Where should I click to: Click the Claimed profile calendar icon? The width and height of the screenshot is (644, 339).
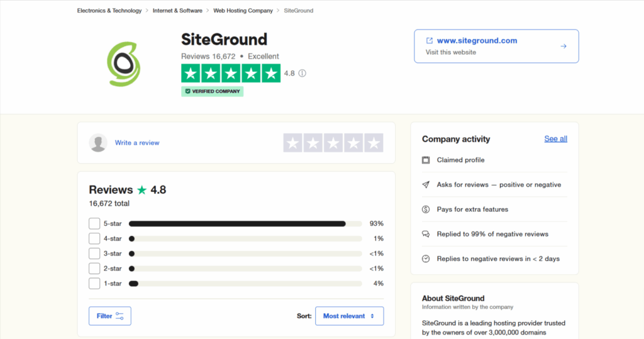click(x=426, y=160)
